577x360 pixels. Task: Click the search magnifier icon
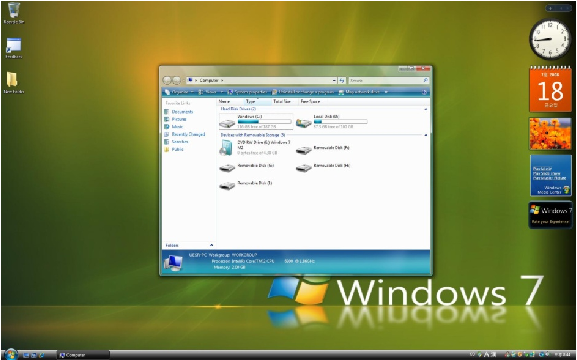425,80
